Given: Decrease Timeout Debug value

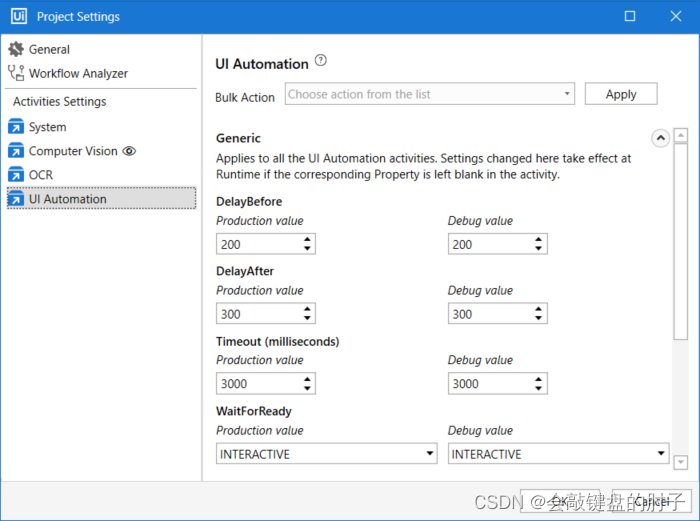Looking at the screenshot, I should point(538,388).
